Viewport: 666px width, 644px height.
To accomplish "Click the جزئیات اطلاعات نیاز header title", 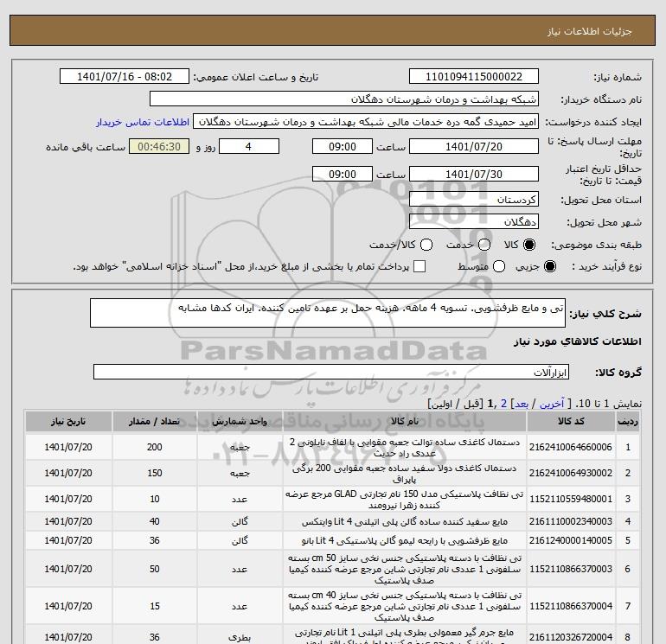I will click(590, 31).
